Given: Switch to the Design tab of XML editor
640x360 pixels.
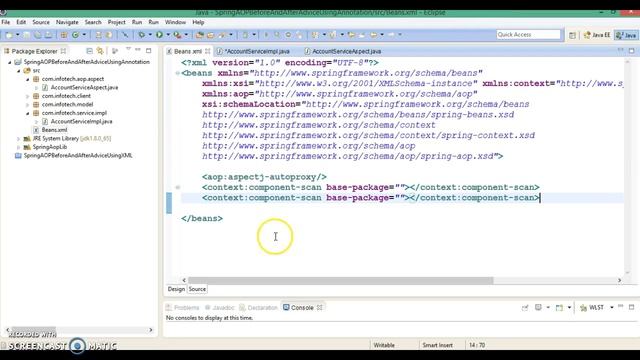Looking at the screenshot, I should point(176,289).
